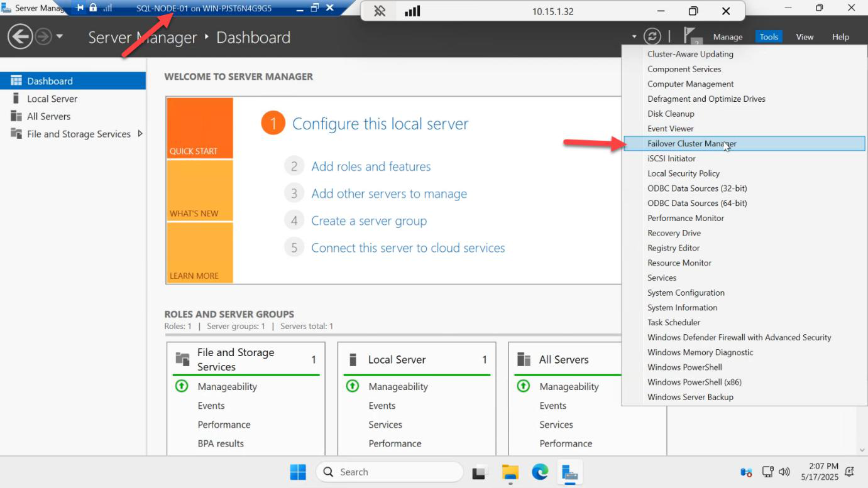Click green Manageability status icon in Local Server tile
The image size is (868, 488).
pyautogui.click(x=353, y=386)
